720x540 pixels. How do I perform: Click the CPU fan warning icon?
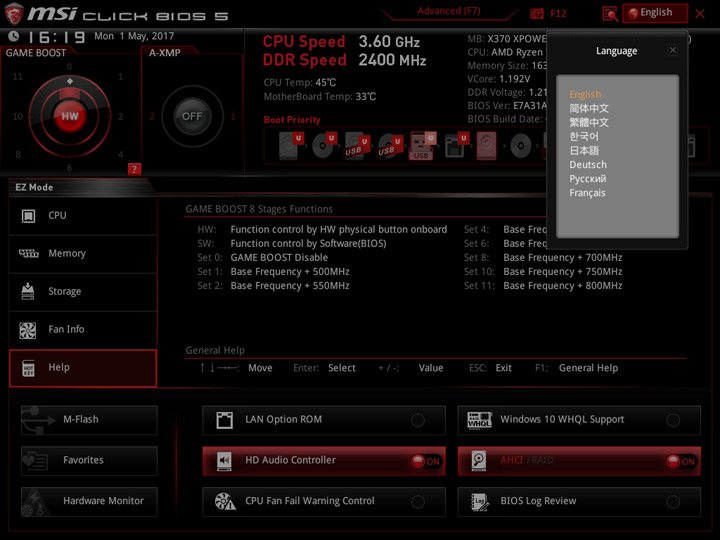point(225,501)
